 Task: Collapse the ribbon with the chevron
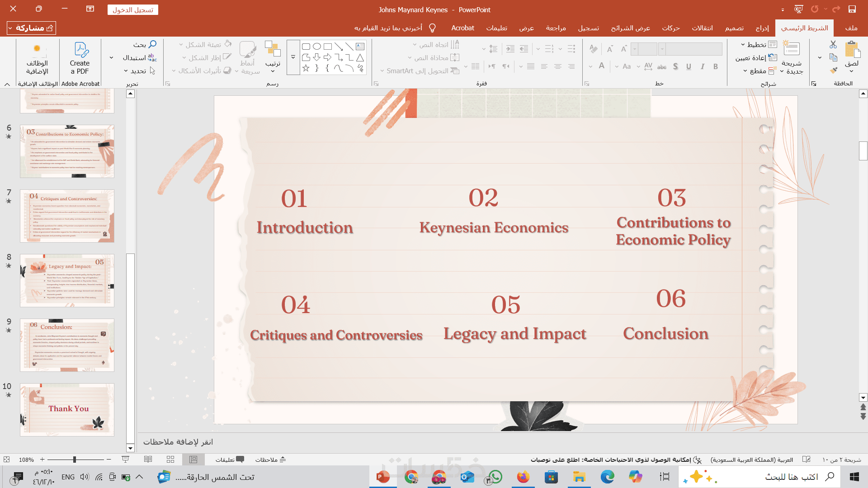coord(7,84)
